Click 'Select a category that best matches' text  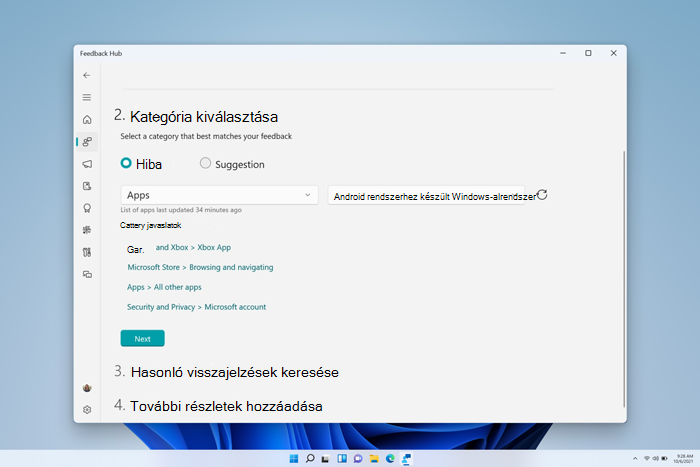point(206,136)
